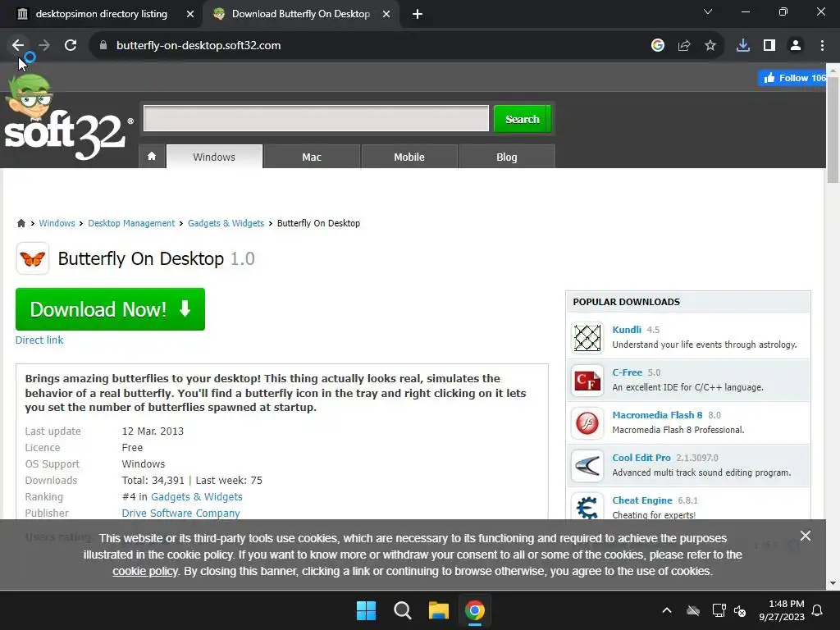Click the Direct link hyperlink

39,340
